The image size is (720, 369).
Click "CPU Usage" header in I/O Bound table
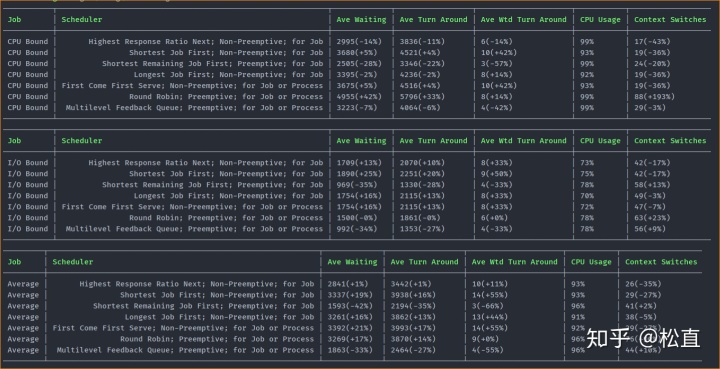pos(600,141)
